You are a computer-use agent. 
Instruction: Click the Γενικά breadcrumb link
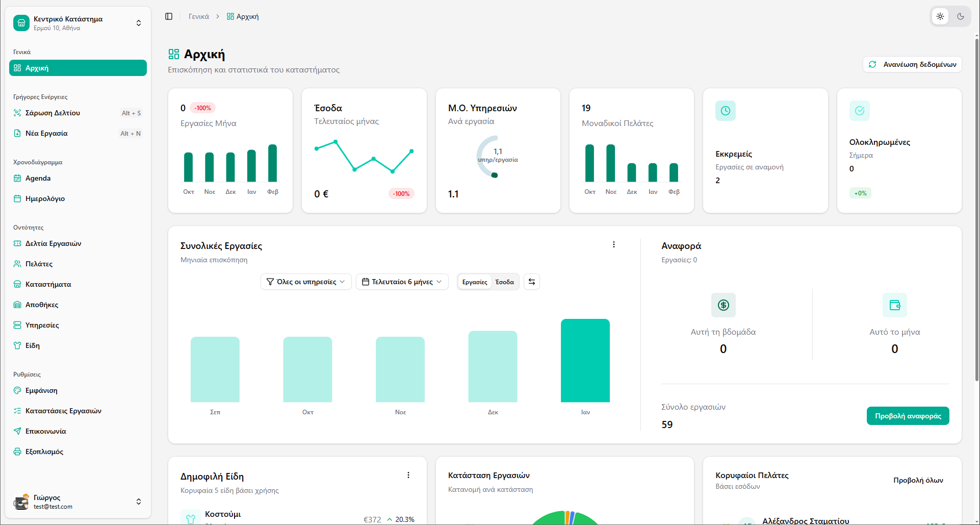pyautogui.click(x=199, y=16)
